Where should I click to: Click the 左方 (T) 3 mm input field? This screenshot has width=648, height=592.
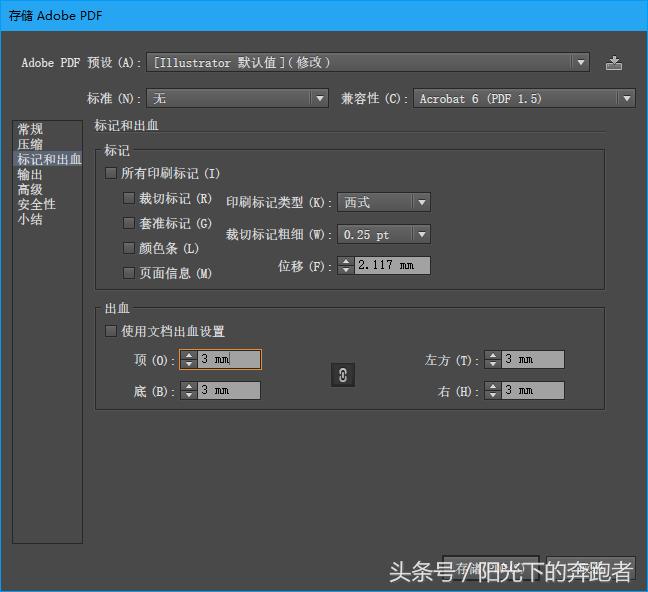click(x=533, y=359)
